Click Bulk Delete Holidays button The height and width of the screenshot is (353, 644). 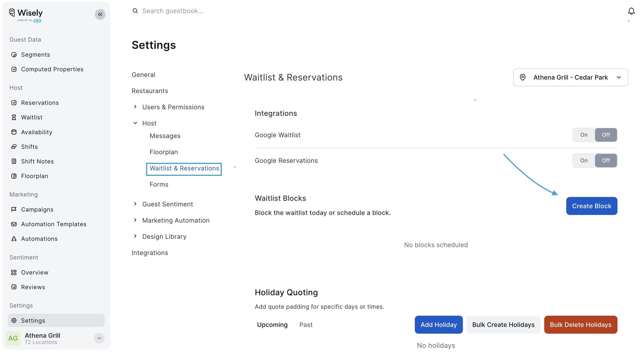[580, 324]
